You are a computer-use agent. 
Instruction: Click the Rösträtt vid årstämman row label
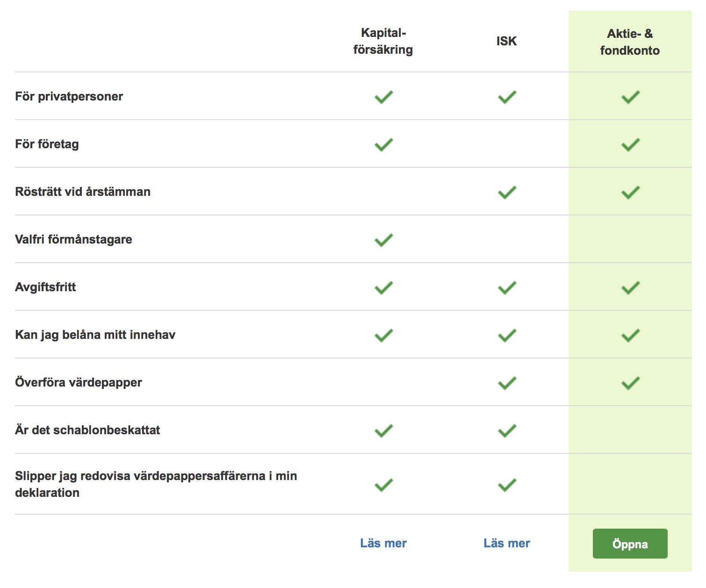83,192
